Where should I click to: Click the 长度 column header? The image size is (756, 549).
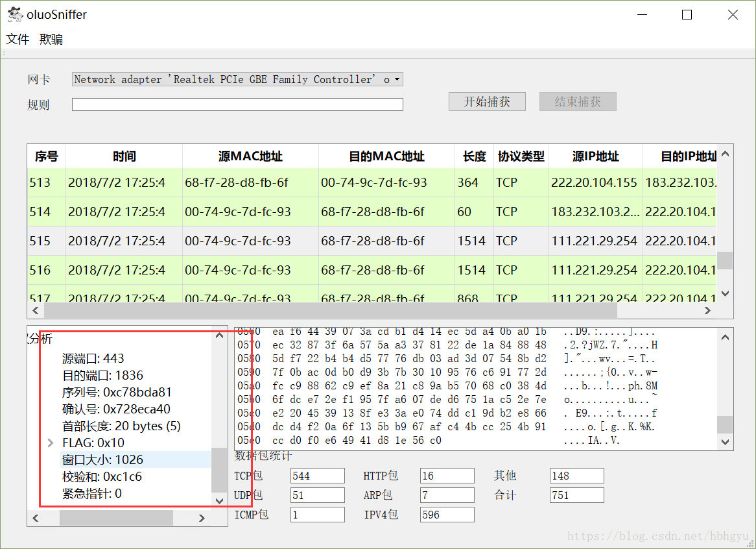474,156
